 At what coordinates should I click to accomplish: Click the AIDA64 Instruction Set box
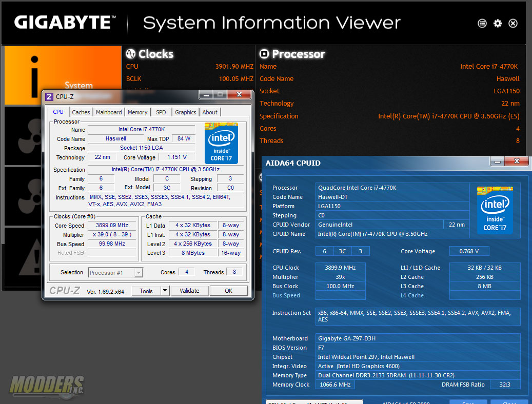point(418,316)
